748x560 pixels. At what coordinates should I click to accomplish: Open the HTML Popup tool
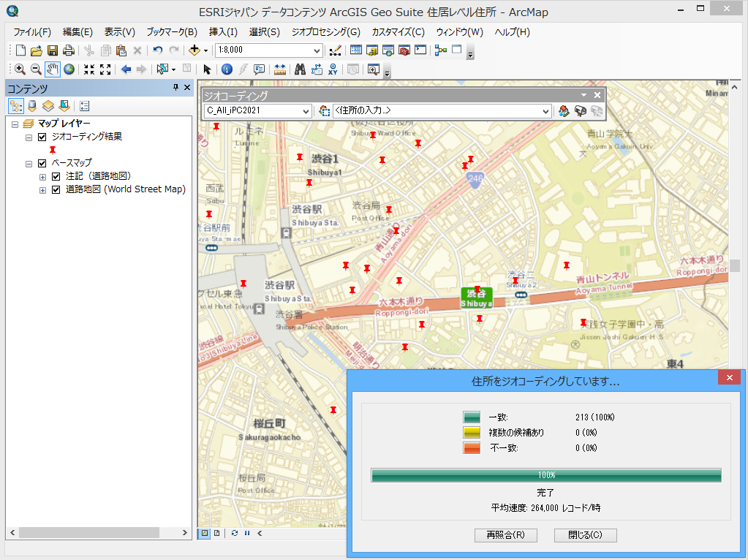tap(259, 69)
